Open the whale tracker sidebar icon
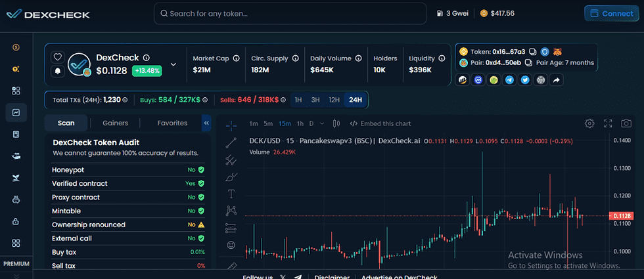Image resolution: width=644 pixels, height=279 pixels. click(x=16, y=156)
